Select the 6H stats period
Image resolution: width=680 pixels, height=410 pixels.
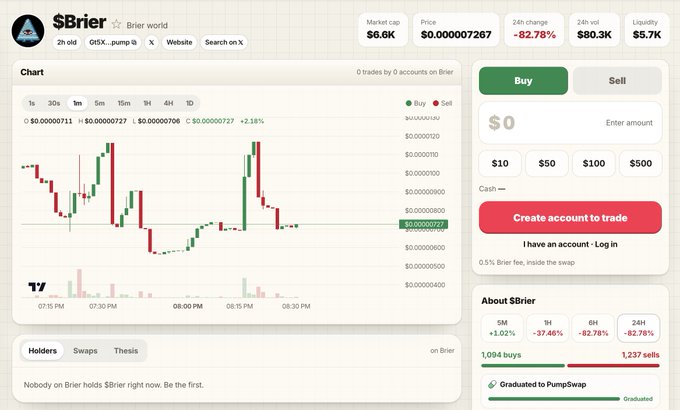pos(593,328)
